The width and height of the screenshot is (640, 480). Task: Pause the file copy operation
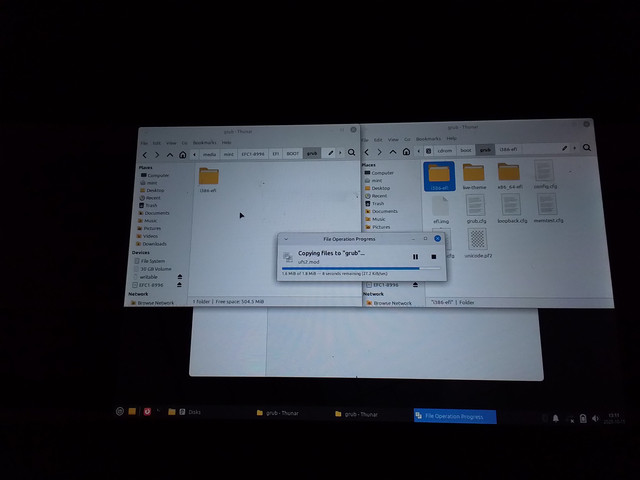[x=416, y=257]
